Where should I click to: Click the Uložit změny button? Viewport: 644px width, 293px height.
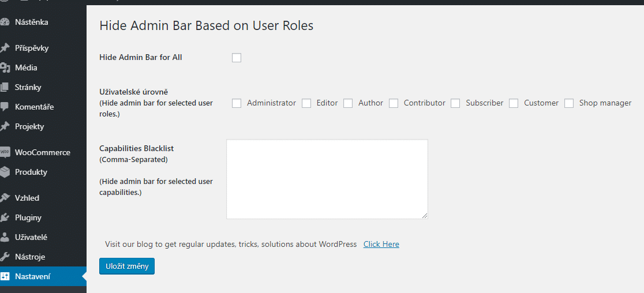127,266
